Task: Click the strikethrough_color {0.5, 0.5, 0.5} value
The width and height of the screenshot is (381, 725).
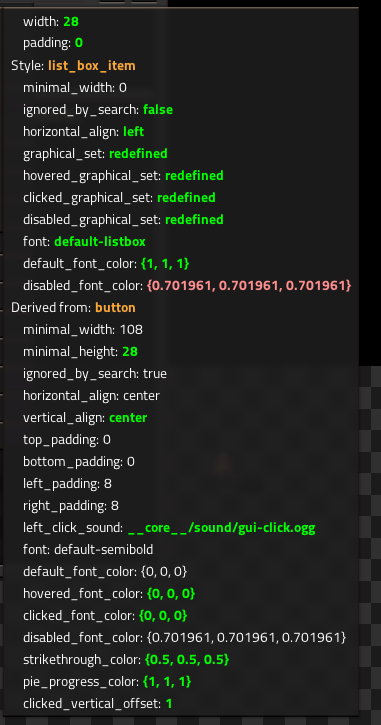Action: tap(187, 660)
